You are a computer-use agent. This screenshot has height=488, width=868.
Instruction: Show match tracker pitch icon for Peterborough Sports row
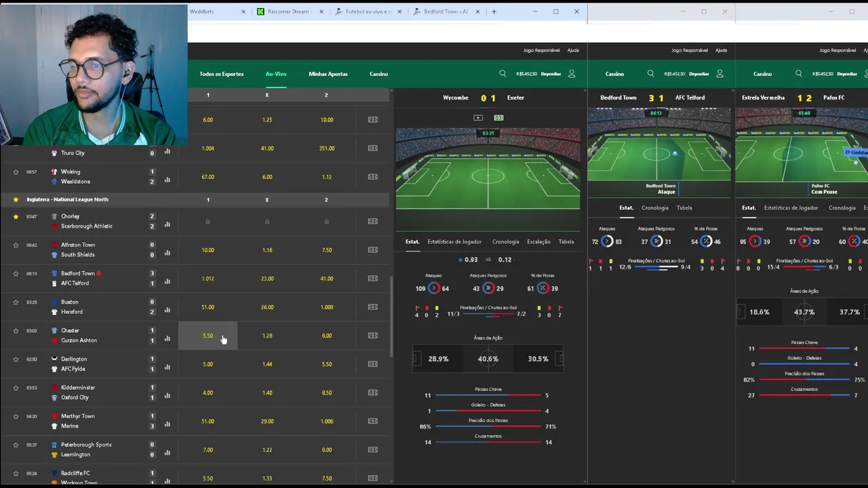click(x=372, y=449)
